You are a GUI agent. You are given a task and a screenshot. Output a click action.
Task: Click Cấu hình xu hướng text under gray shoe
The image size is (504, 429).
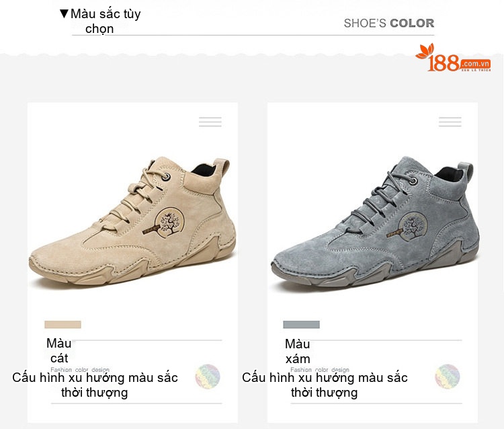[x=325, y=385]
